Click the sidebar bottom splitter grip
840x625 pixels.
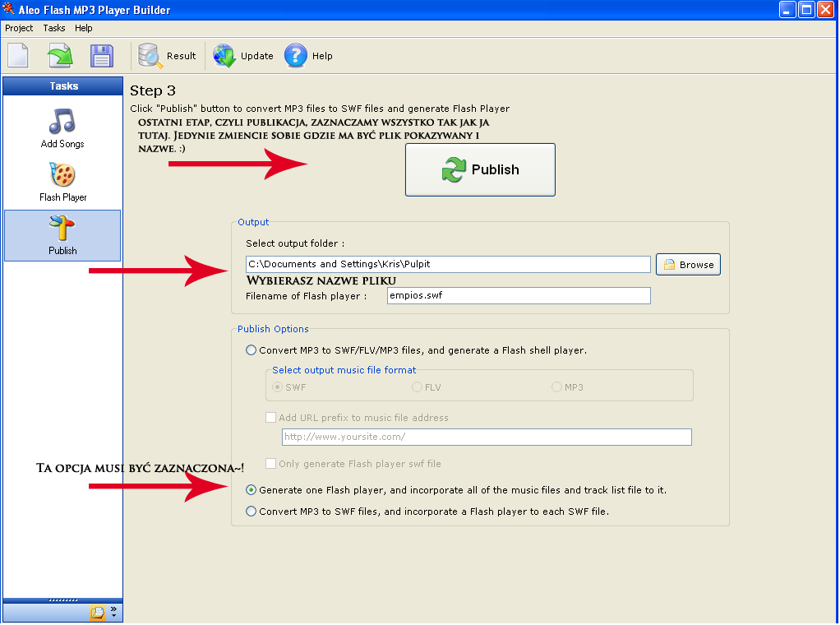tap(63, 600)
